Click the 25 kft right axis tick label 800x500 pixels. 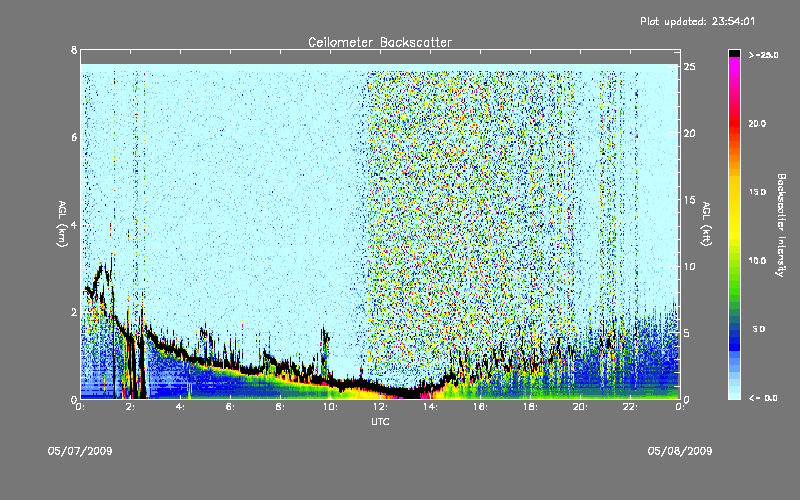tap(689, 67)
